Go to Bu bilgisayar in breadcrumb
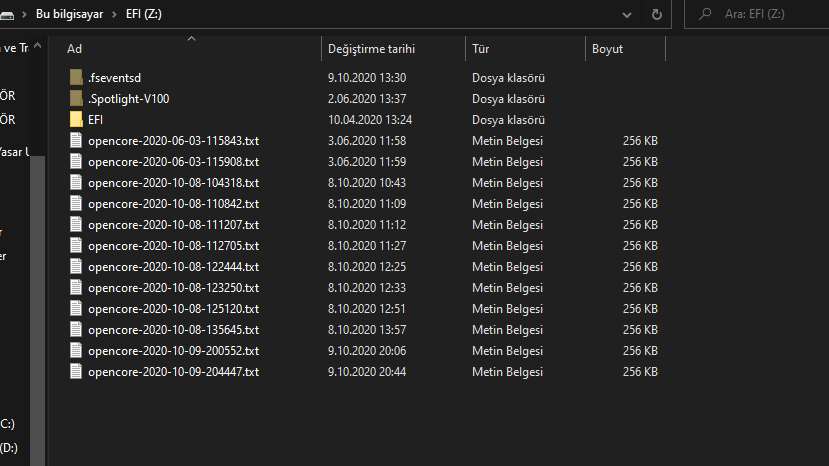The height and width of the screenshot is (466, 829). pyautogui.click(x=72, y=14)
